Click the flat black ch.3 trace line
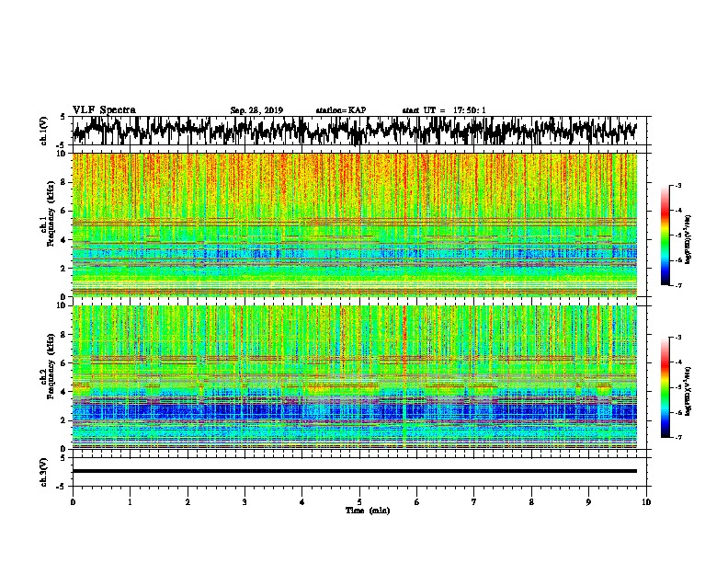The width and height of the screenshot is (728, 563). [x=355, y=471]
